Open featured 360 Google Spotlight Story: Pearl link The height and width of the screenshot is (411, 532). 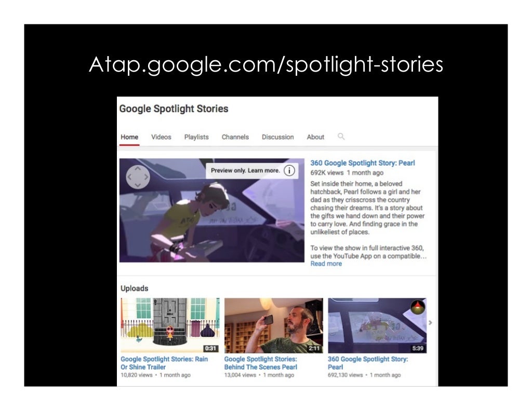(x=363, y=163)
